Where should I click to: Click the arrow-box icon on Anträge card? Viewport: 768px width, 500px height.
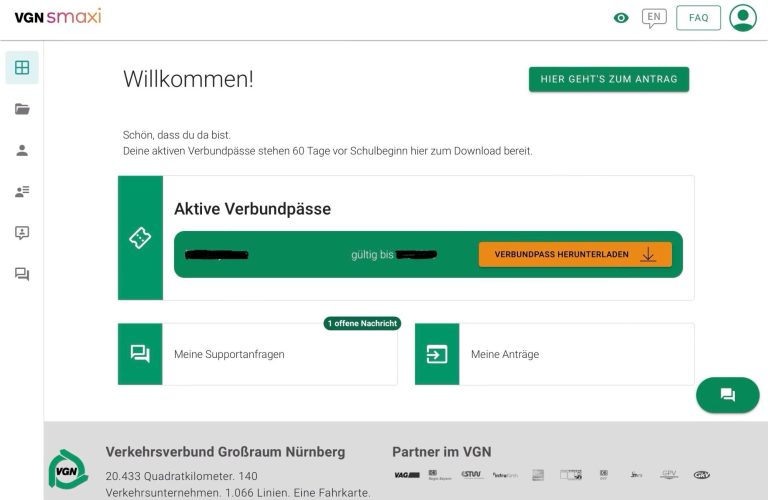(x=437, y=354)
